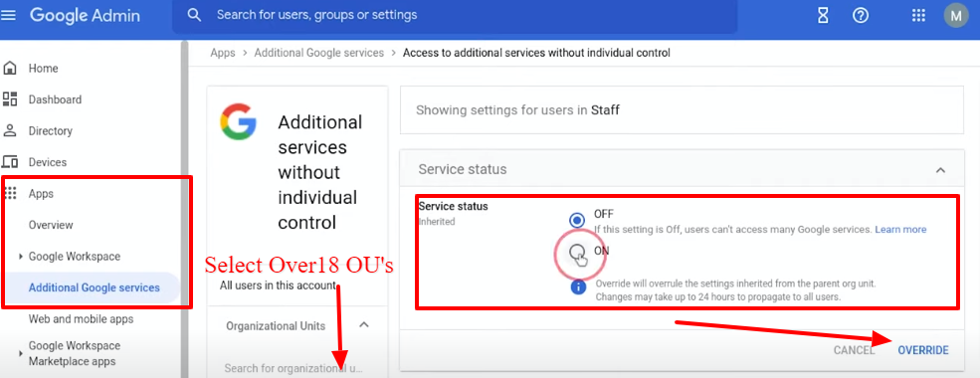The image size is (980, 378).
Task: Open the Google apps grid launcher
Action: [x=918, y=16]
